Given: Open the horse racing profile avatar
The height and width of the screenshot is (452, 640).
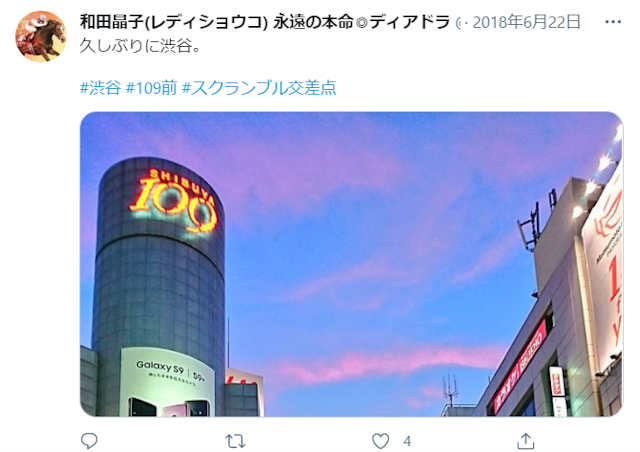Looking at the screenshot, I should tap(41, 36).
